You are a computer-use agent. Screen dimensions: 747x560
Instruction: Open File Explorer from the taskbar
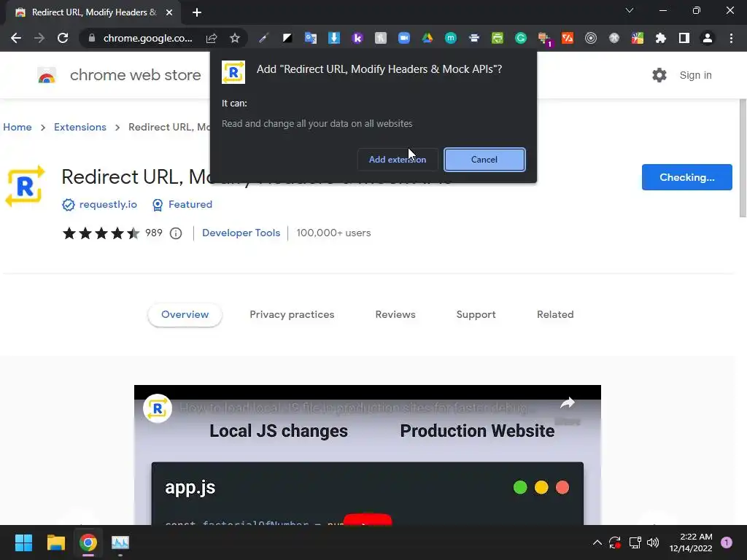55,542
